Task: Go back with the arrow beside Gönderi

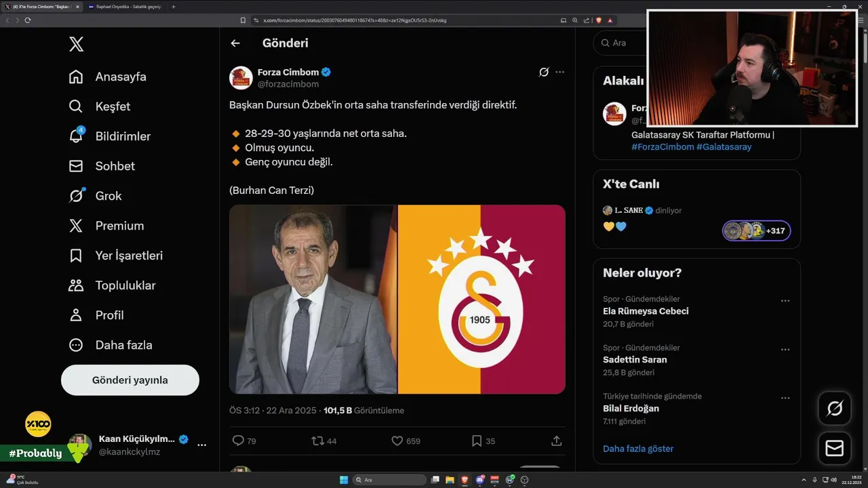Action: point(235,43)
